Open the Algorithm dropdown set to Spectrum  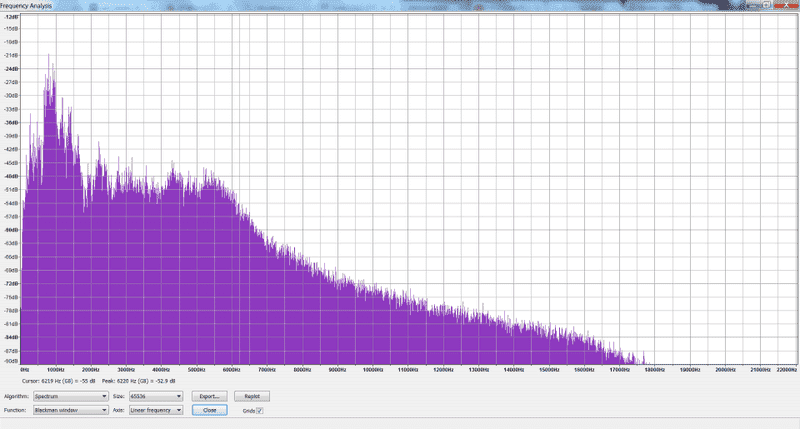click(x=70, y=397)
